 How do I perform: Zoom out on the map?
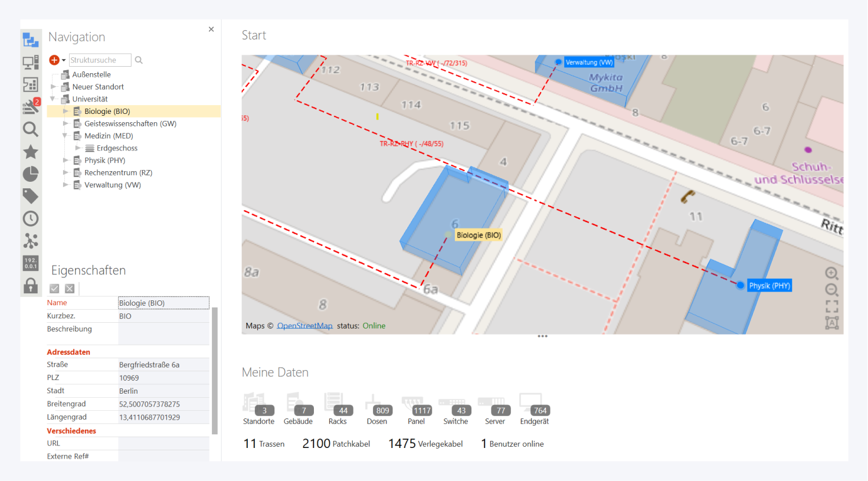point(831,290)
